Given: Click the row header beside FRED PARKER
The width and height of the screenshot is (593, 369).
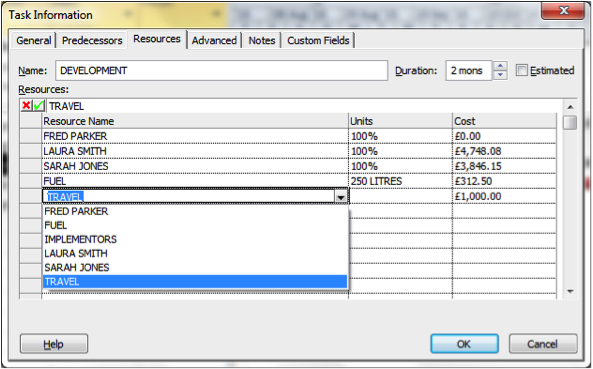Looking at the screenshot, I should [x=31, y=136].
